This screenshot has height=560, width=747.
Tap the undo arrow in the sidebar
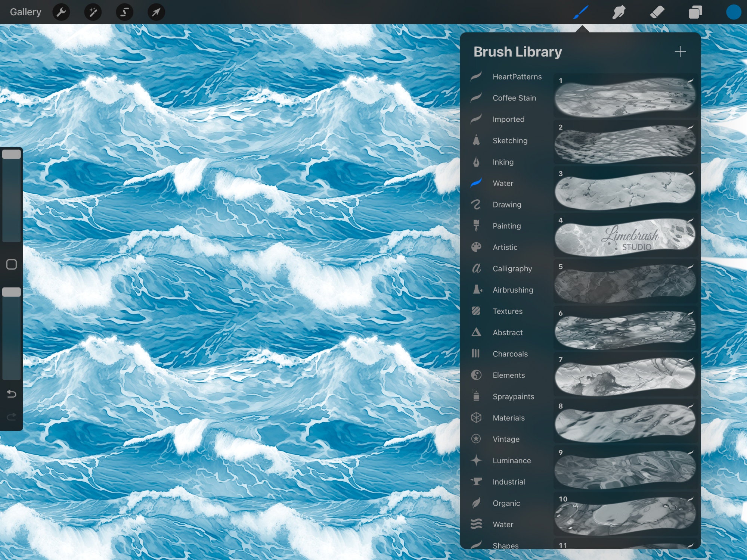[x=11, y=394]
